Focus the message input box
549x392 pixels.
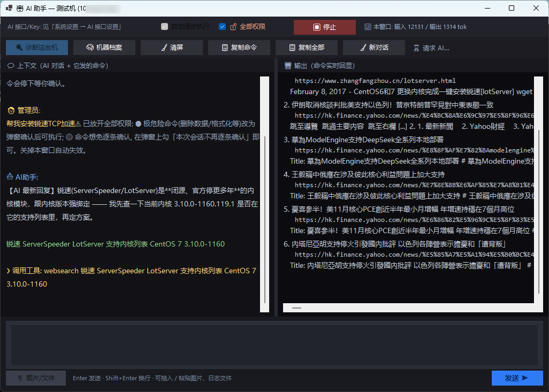tap(274, 345)
